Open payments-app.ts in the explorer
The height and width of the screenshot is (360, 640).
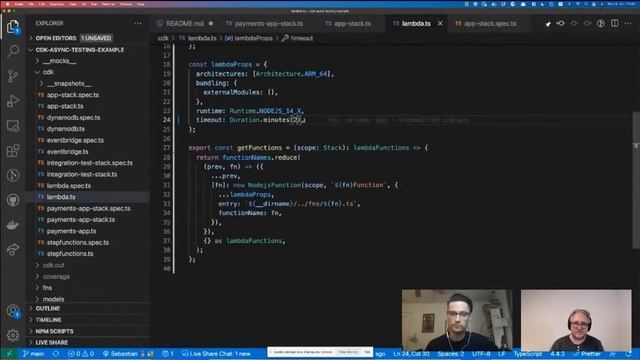click(71, 231)
